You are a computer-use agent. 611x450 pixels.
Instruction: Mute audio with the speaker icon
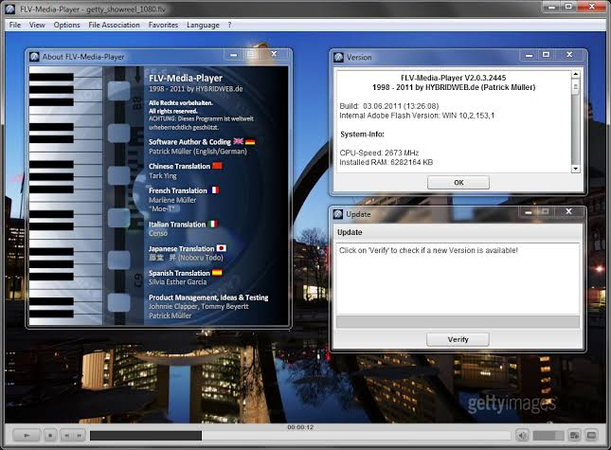pyautogui.click(x=522, y=436)
